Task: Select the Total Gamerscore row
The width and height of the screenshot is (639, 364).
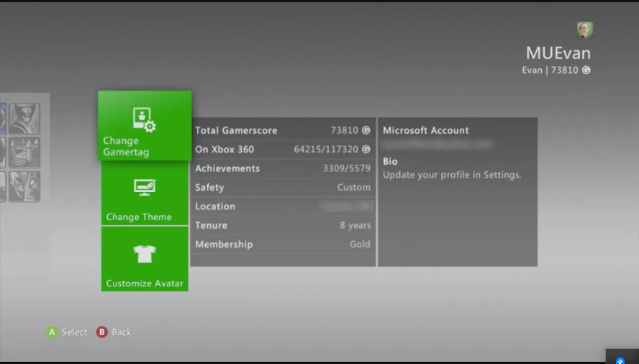Action: pos(283,130)
